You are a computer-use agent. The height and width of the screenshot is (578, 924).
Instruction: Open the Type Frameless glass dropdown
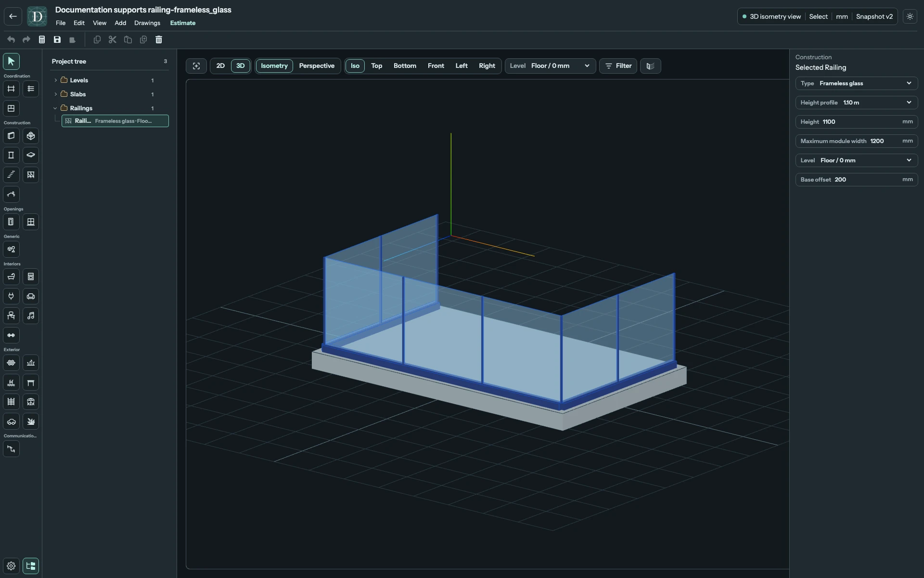(x=857, y=83)
